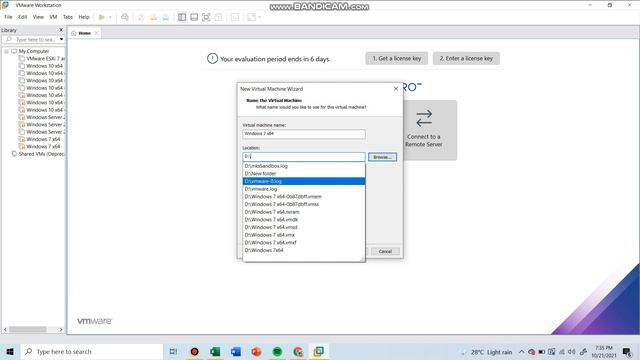640x360 pixels.
Task: Select the D:\Windows 7 x64 .vmss suggestion
Action: pyautogui.click(x=304, y=204)
